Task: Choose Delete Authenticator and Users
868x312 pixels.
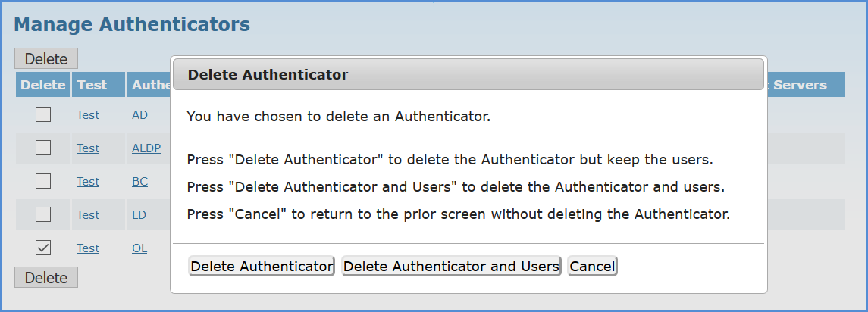Action: [x=451, y=266]
